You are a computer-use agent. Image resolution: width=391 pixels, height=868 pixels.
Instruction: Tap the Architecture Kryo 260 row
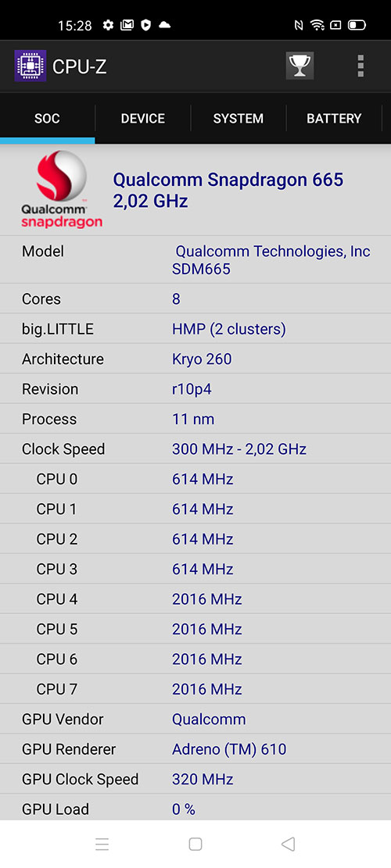point(195,359)
